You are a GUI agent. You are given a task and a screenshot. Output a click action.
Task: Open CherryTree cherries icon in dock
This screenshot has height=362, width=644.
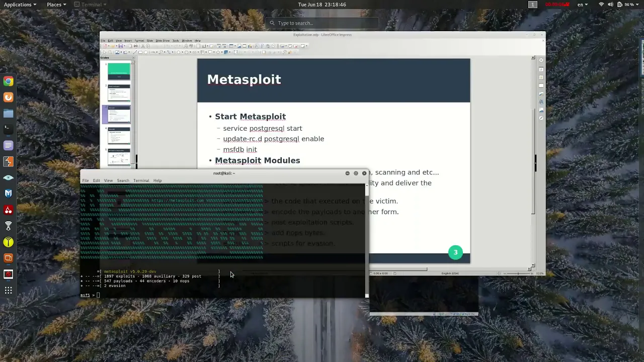[8, 210]
